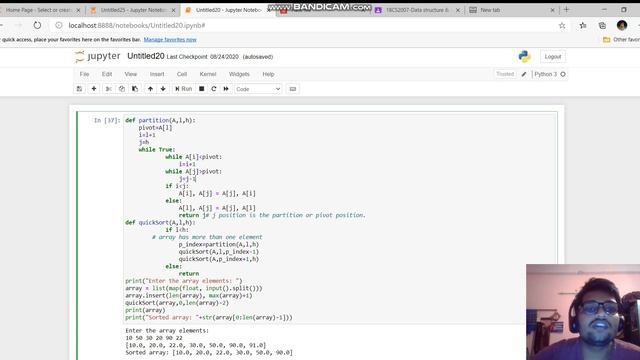640x360 pixels.
Task: Click the Last Checkpoint text
Action: point(202,57)
